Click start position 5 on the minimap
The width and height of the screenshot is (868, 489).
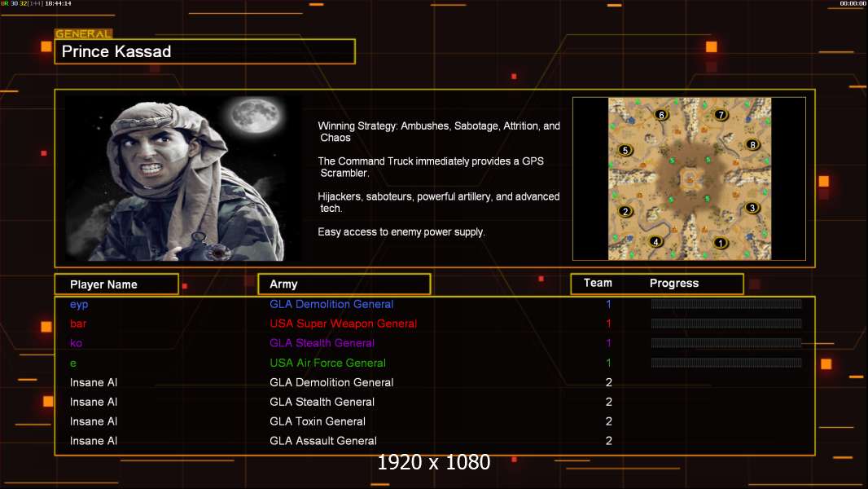pyautogui.click(x=625, y=150)
